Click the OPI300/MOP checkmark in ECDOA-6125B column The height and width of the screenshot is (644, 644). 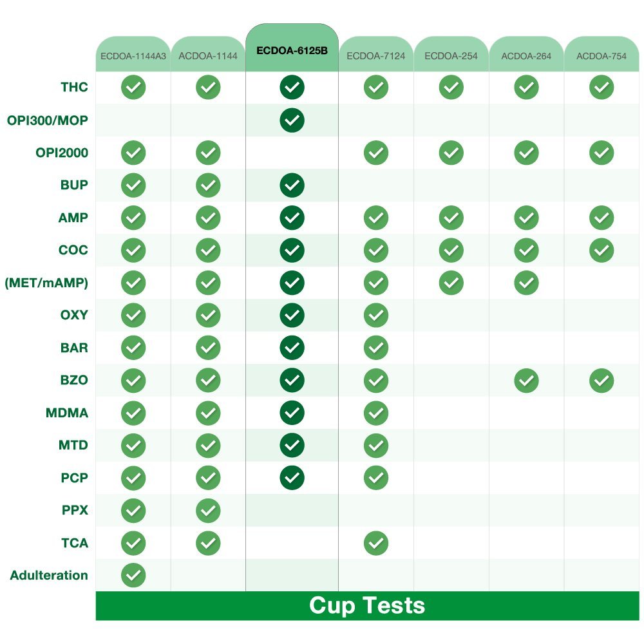coord(292,120)
